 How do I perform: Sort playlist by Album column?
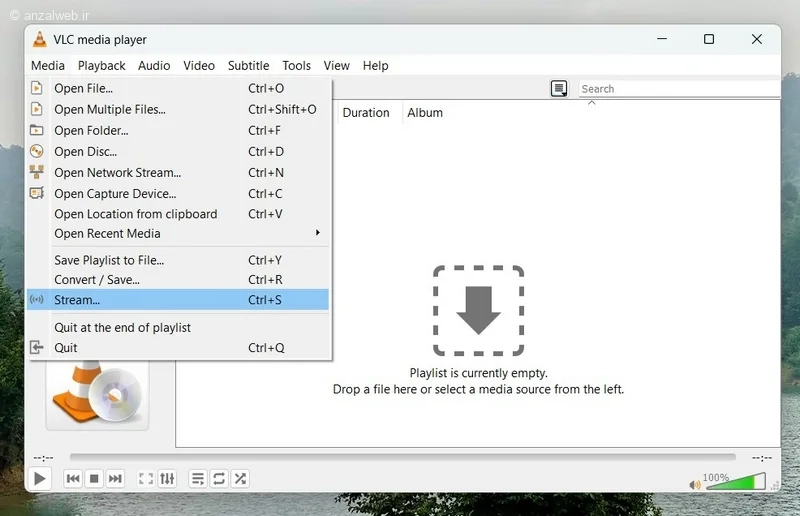click(425, 113)
